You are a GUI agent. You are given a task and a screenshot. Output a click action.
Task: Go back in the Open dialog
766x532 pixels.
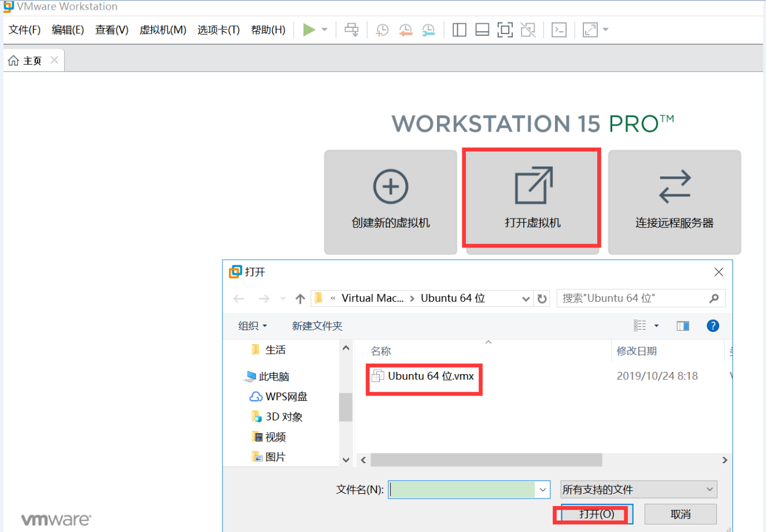tap(239, 298)
